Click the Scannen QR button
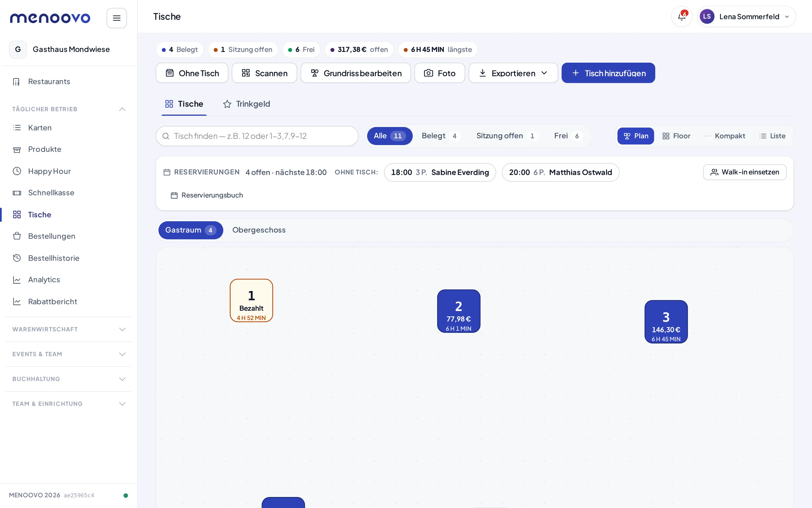The height and width of the screenshot is (508, 812). pos(264,73)
